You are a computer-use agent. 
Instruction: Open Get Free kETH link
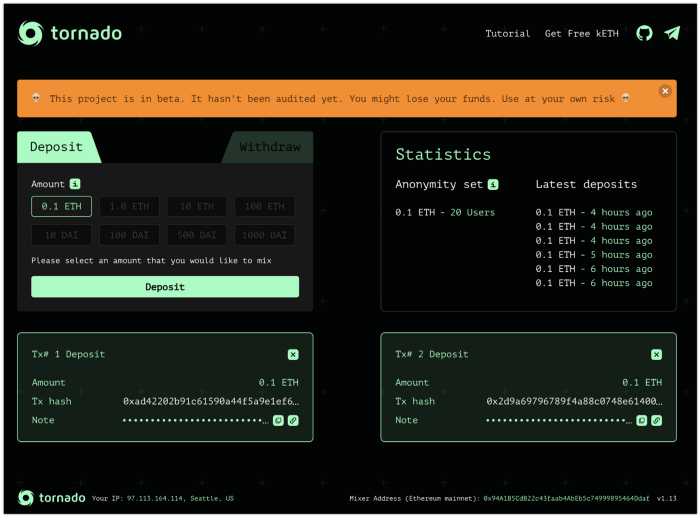click(582, 33)
